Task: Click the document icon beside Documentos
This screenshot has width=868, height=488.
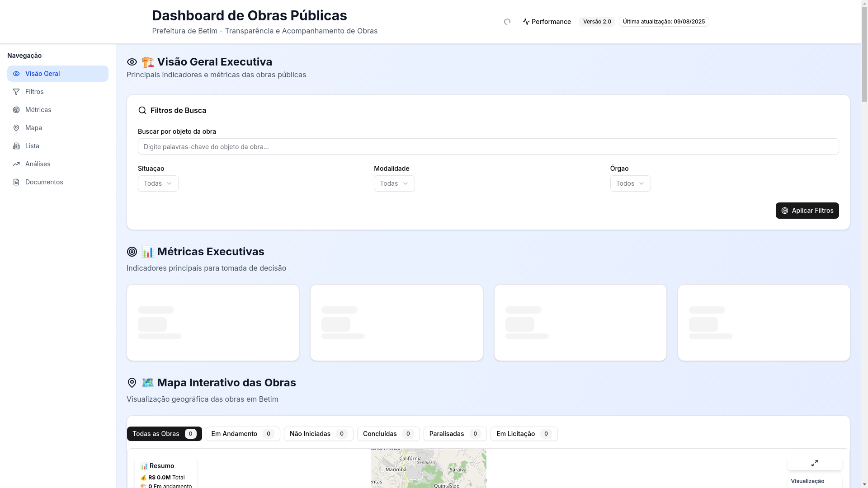Action: pos(16,182)
